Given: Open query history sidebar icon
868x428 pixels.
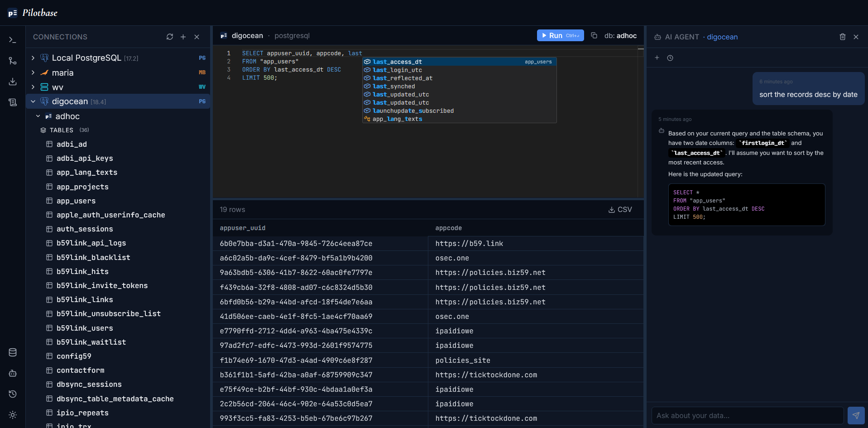Looking at the screenshot, I should click(x=13, y=394).
